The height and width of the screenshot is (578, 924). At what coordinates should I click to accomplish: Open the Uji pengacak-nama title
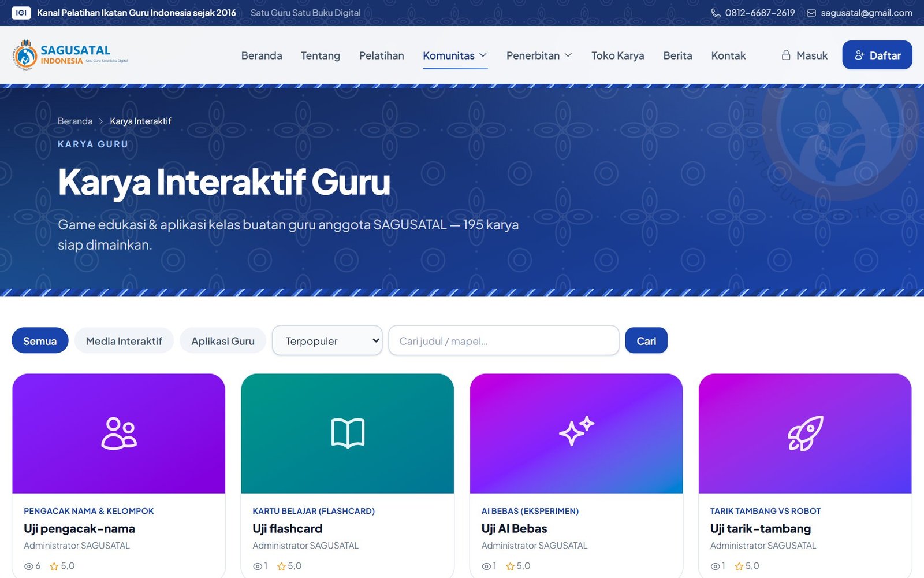pos(79,528)
